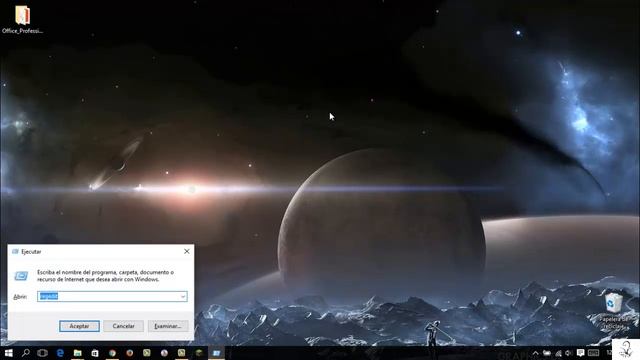This screenshot has width=640, height=360.
Task: Select the Office_Professi... desktop folder
Action: (22, 20)
